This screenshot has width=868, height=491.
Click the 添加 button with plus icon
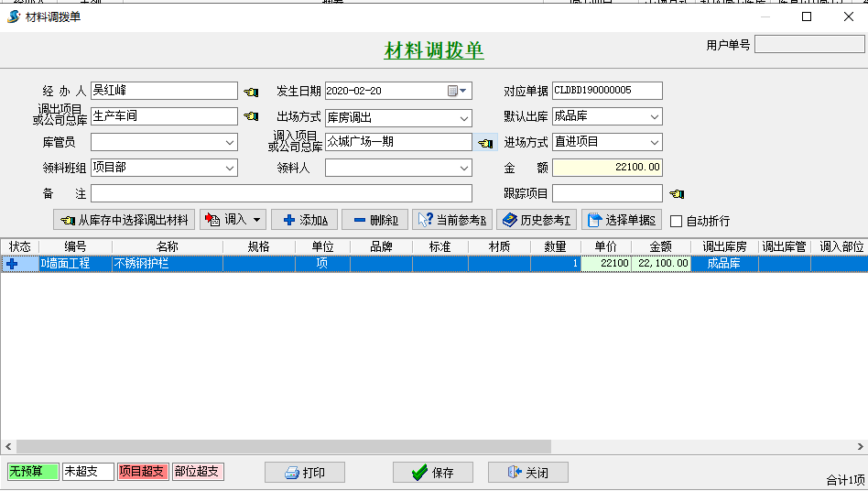[305, 220]
